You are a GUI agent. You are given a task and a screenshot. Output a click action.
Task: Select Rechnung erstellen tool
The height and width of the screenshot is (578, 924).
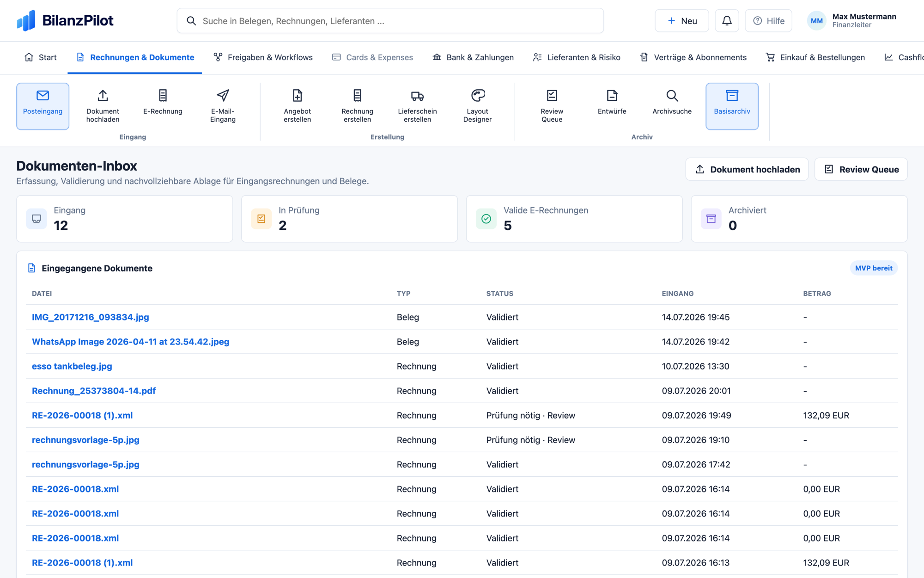point(357,106)
